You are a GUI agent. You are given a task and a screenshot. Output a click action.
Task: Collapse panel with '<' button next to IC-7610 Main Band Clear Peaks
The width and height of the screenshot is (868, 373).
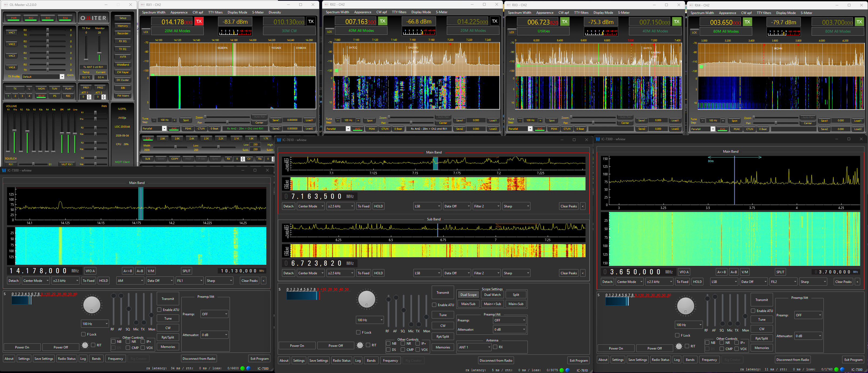(x=583, y=206)
